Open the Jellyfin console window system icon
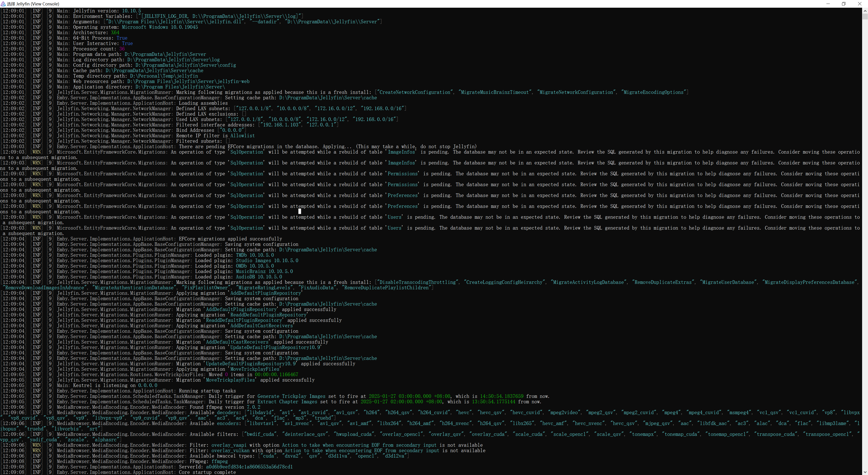The height and width of the screenshot is (475, 868). 3,4
